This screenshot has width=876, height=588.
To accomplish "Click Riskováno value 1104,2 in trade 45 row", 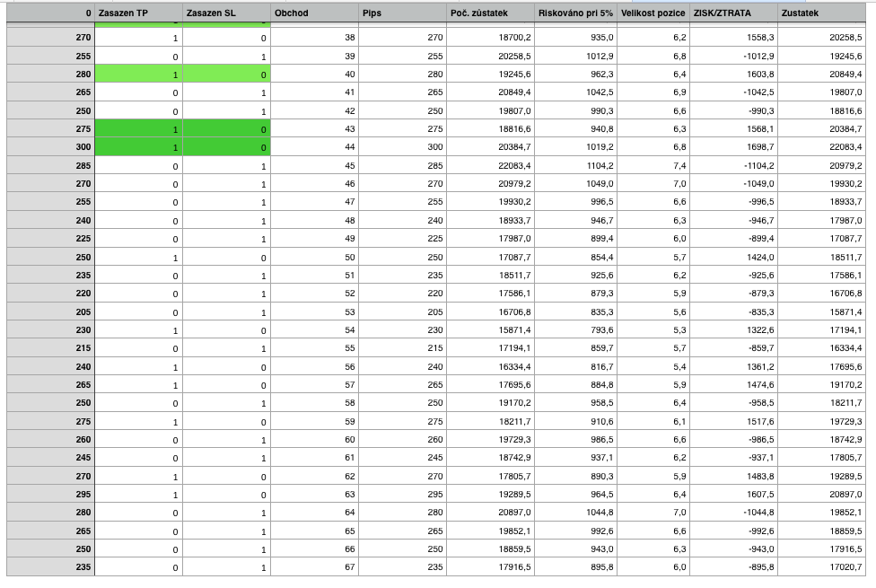I will click(575, 165).
